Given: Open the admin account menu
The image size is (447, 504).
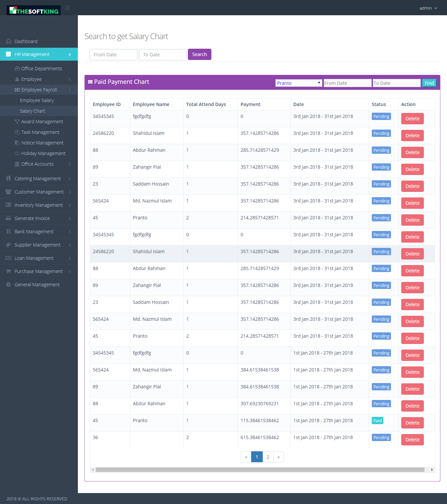Looking at the screenshot, I should [x=427, y=8].
